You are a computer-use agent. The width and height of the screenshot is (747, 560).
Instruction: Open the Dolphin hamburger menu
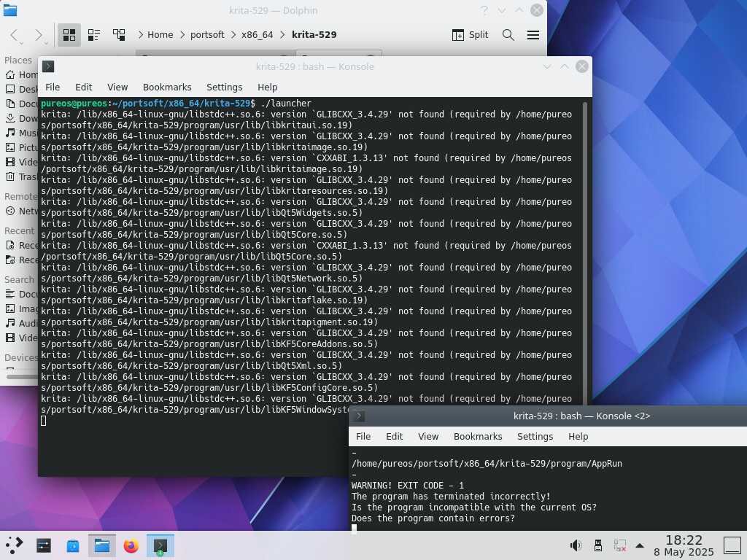[533, 35]
